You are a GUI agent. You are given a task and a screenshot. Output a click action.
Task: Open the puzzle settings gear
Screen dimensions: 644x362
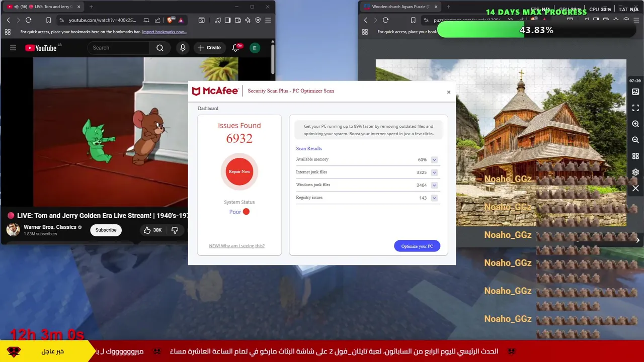[635, 172]
